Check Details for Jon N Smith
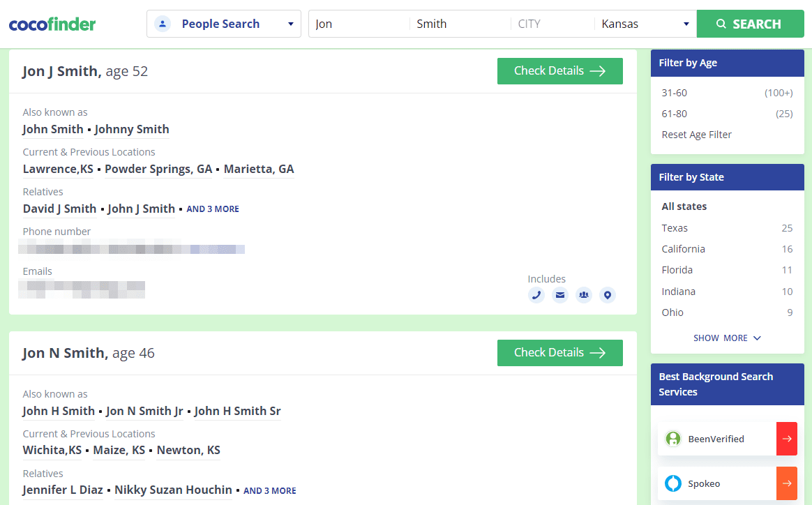Screen dimensions: 812x505 click(x=559, y=353)
